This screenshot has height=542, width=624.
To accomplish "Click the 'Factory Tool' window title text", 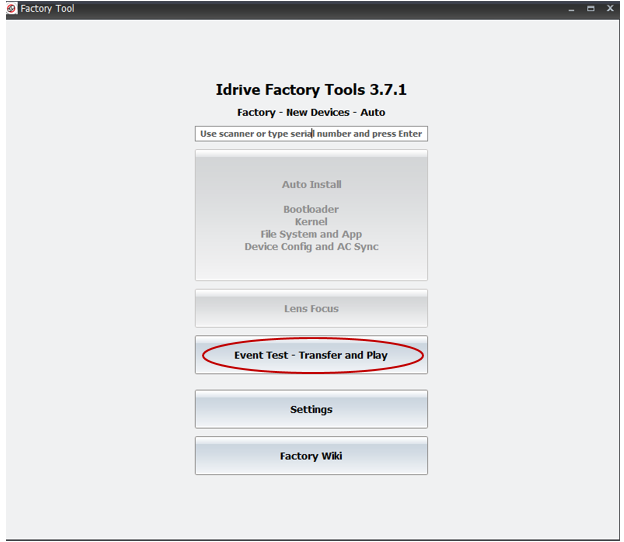I will pos(47,8).
